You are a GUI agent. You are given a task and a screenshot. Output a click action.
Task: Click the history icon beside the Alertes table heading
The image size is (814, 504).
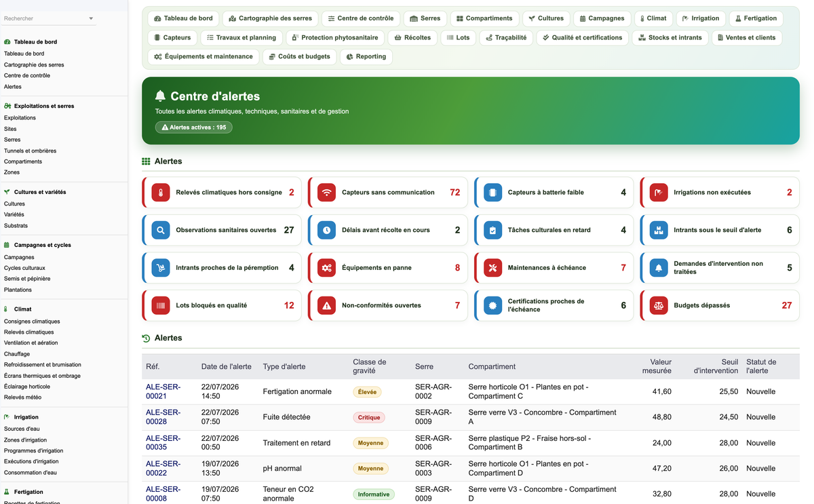146,338
